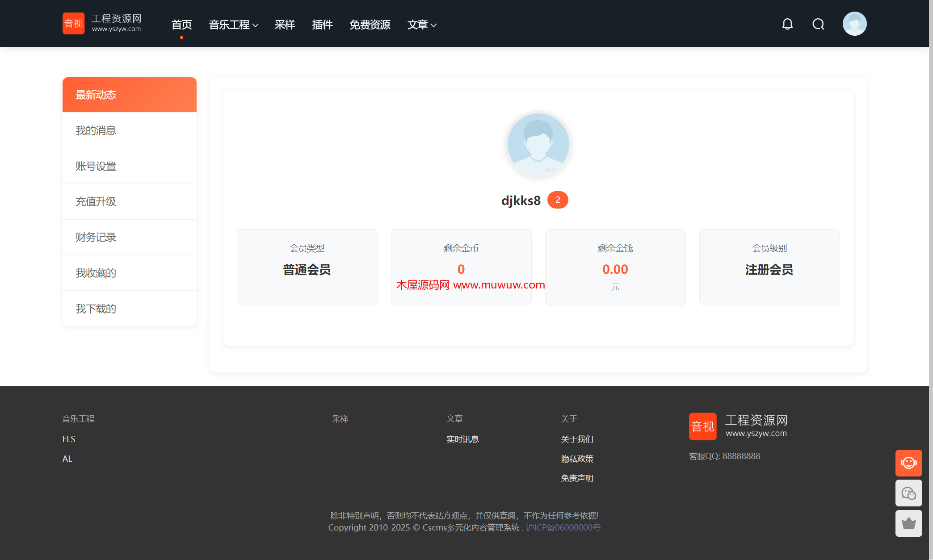Click the header site logo

coord(102,23)
